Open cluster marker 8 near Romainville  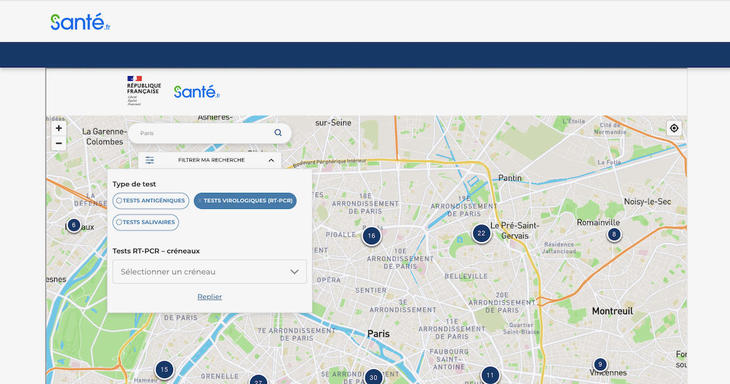[x=614, y=235]
